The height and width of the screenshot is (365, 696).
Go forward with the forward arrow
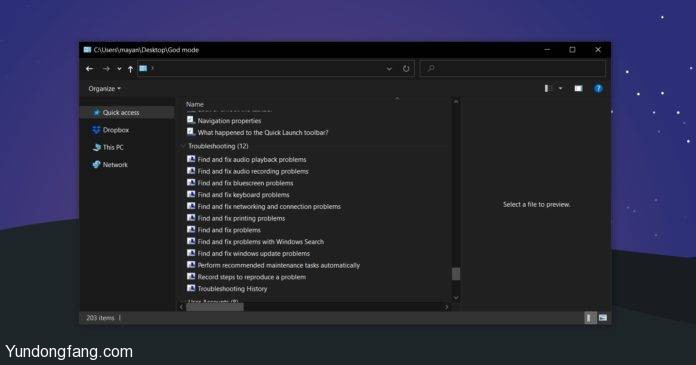(x=106, y=69)
